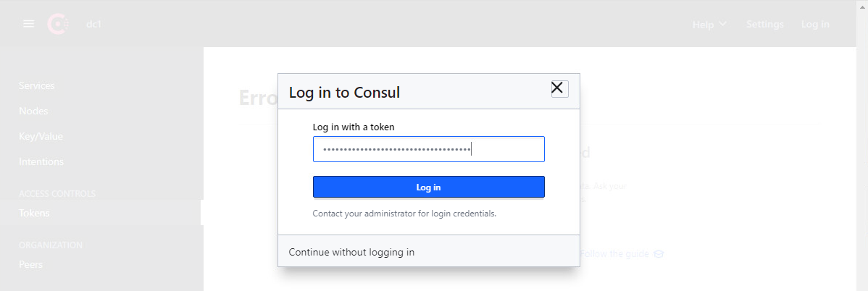Open the hamburger navigation menu
The width and height of the screenshot is (868, 291).
(28, 24)
